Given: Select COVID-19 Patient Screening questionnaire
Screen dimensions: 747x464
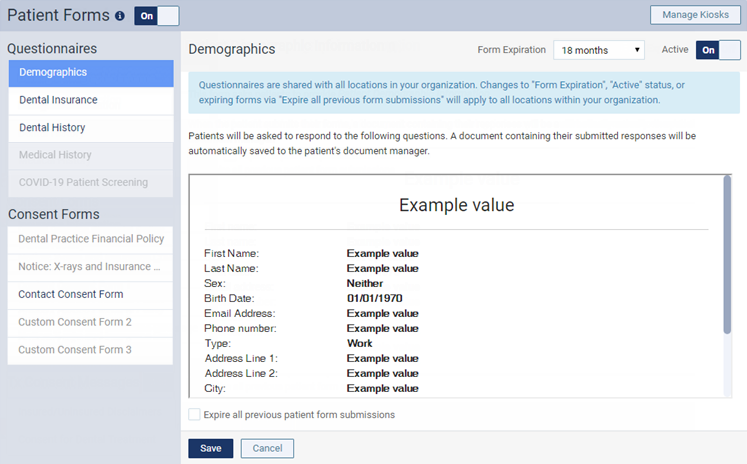Looking at the screenshot, I should point(91,183).
